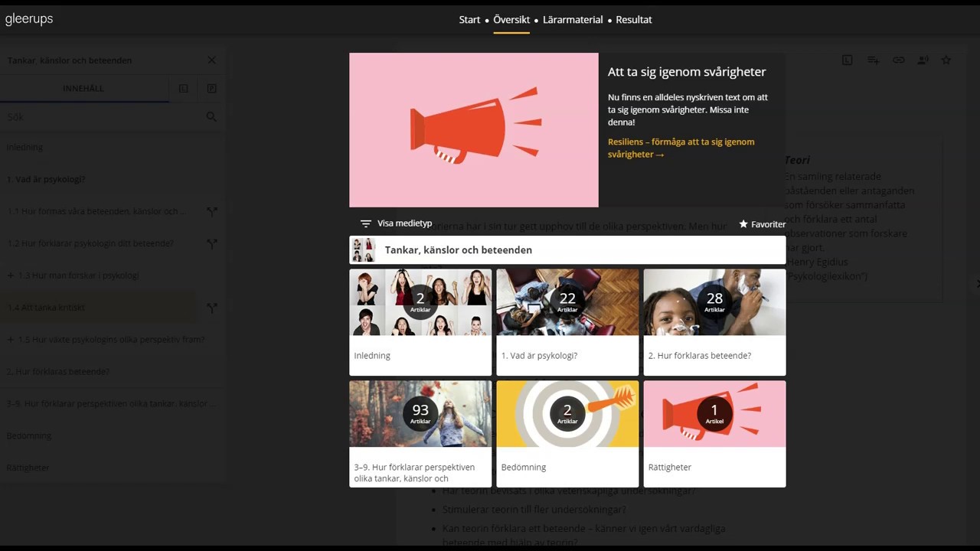
Task: Open the Start navigation item
Action: tap(469, 20)
